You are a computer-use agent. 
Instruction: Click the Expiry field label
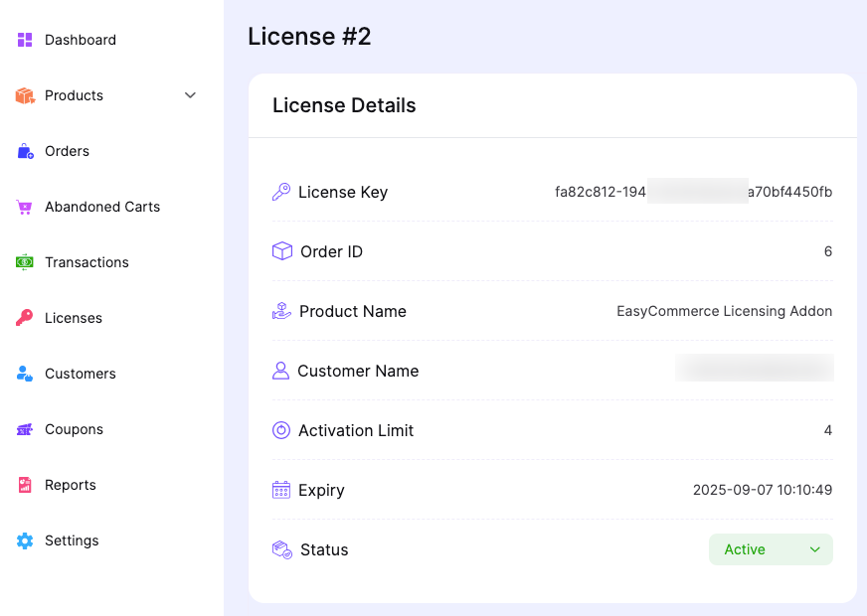tap(321, 490)
